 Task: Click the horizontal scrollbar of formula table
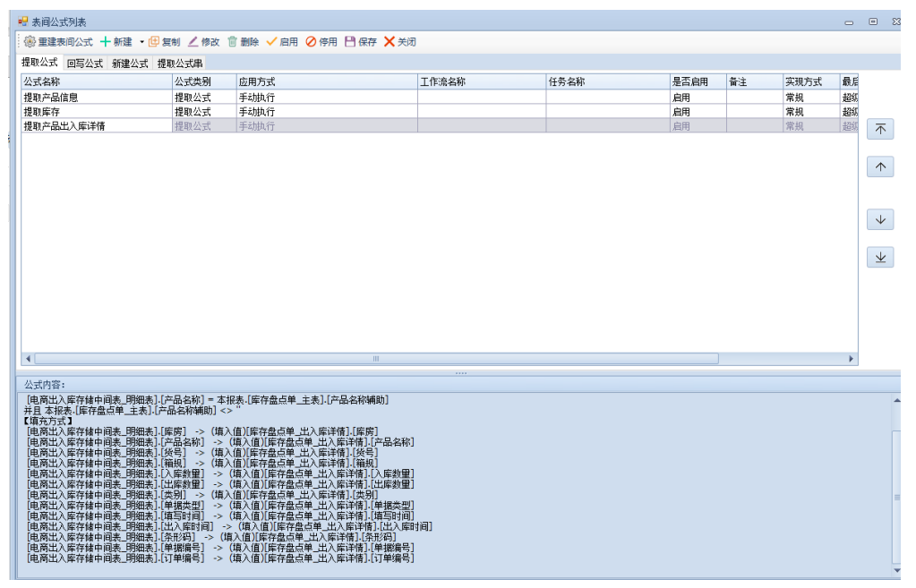[376, 359]
